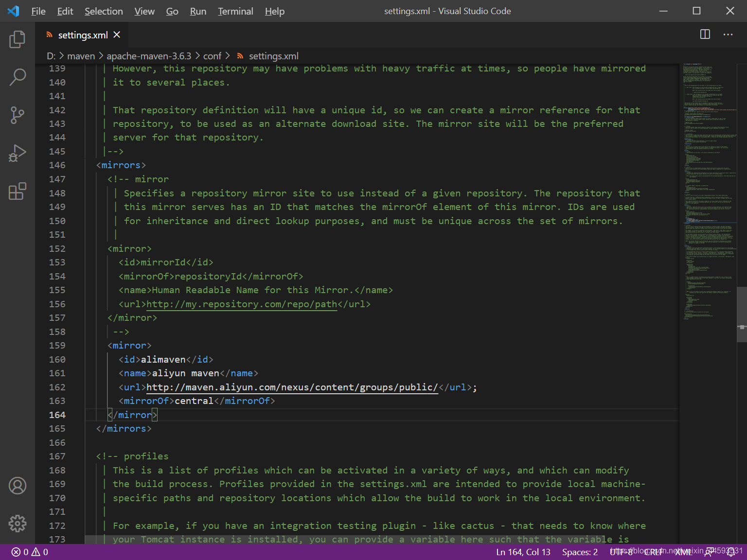The width and height of the screenshot is (747, 560).
Task: Click the VS Code logo icon
Action: 13,11
